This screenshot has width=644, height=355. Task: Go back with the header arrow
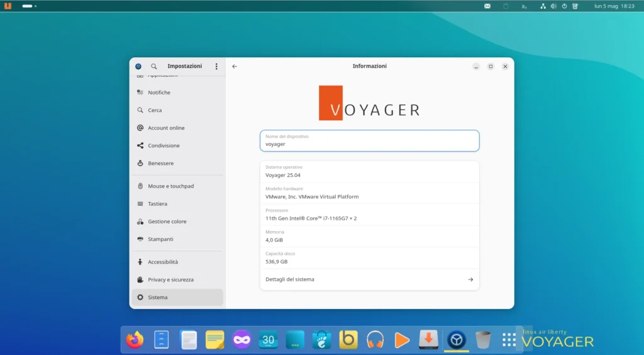coord(235,66)
